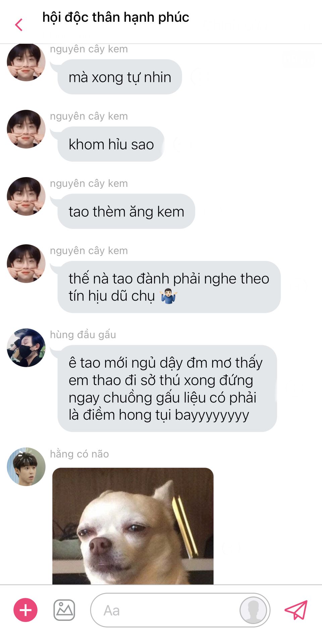
Task: Tap the pink back arrow
Action: pos(19,25)
